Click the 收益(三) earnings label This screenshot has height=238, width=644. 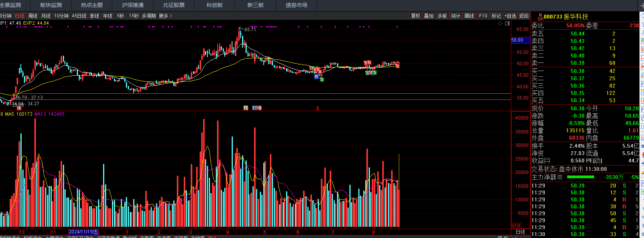[541, 160]
